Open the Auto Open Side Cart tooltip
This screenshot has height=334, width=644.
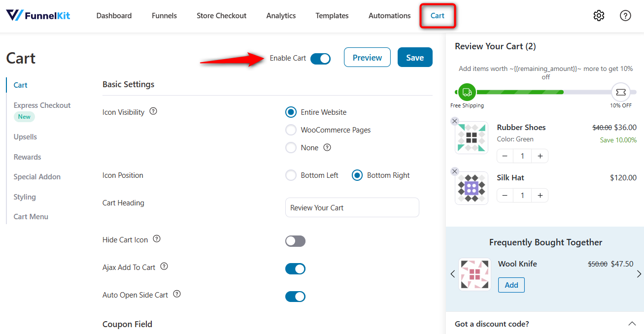(x=176, y=294)
